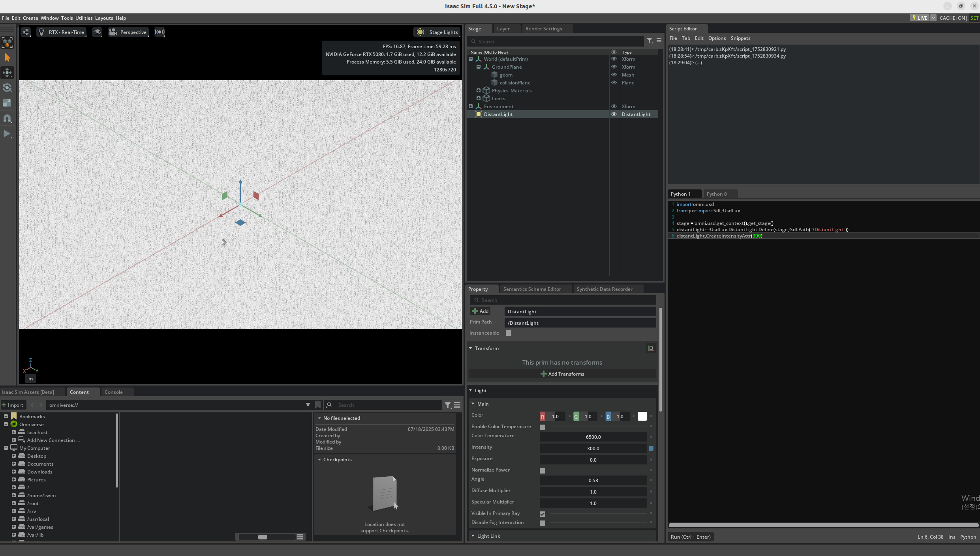Switch to the Render Settings tab
This screenshot has width=980, height=556.
544,29
